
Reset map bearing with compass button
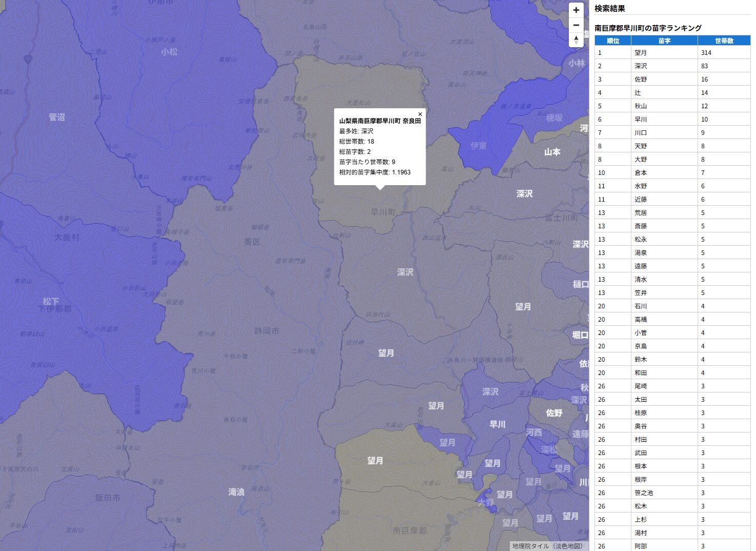(576, 40)
